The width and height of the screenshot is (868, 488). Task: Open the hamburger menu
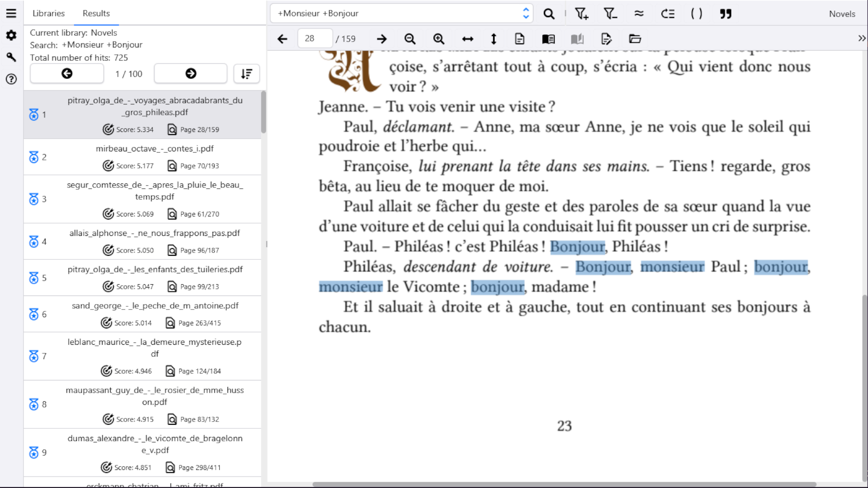(11, 14)
